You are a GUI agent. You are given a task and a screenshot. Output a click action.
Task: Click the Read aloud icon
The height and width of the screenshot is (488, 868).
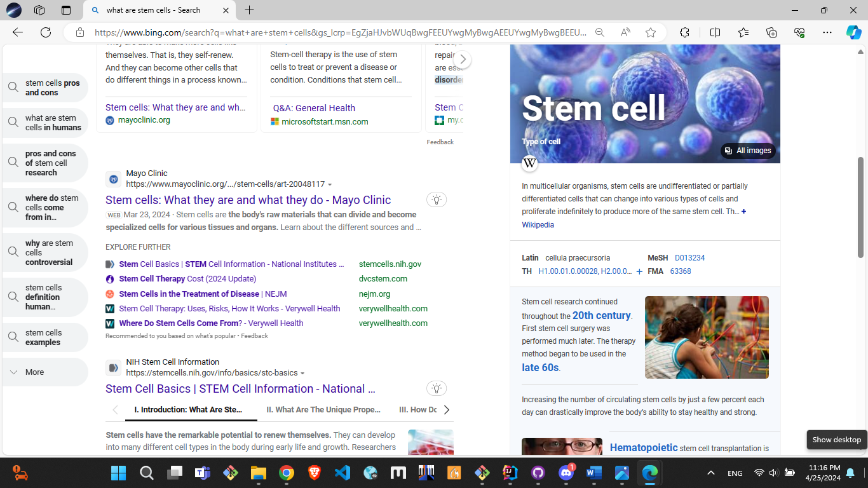click(625, 32)
